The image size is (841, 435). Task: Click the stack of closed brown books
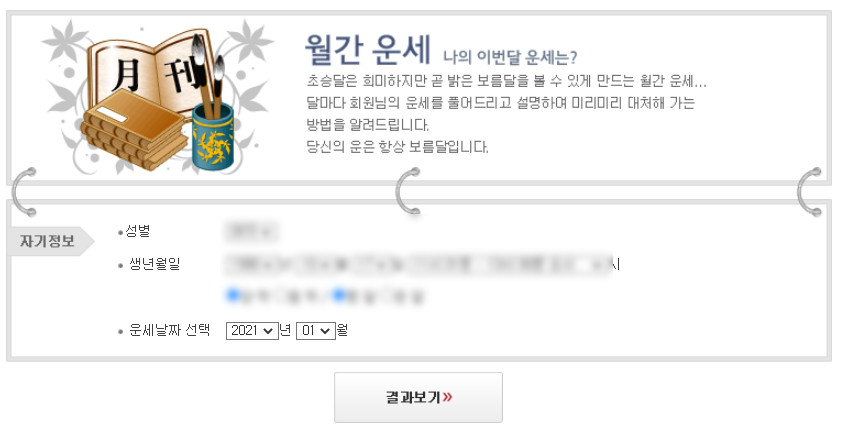click(135, 130)
